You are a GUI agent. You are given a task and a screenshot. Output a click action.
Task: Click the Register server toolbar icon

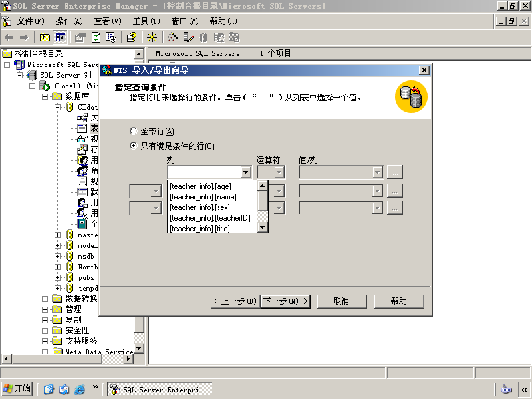pyautogui.click(x=188, y=37)
